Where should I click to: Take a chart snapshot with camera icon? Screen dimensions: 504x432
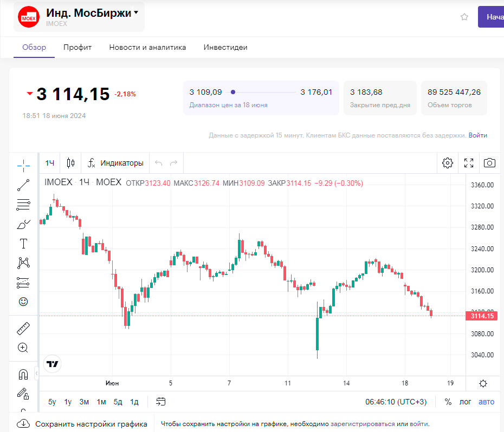[x=489, y=163]
